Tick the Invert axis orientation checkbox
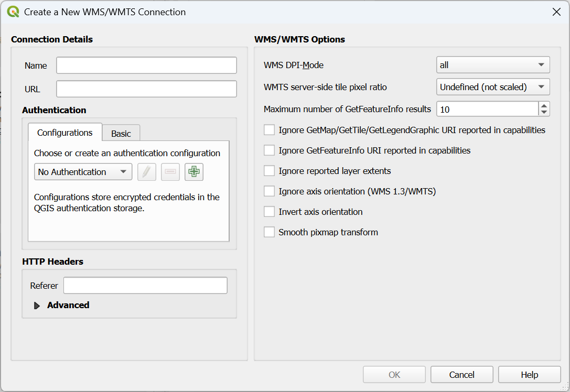570x392 pixels. tap(269, 212)
